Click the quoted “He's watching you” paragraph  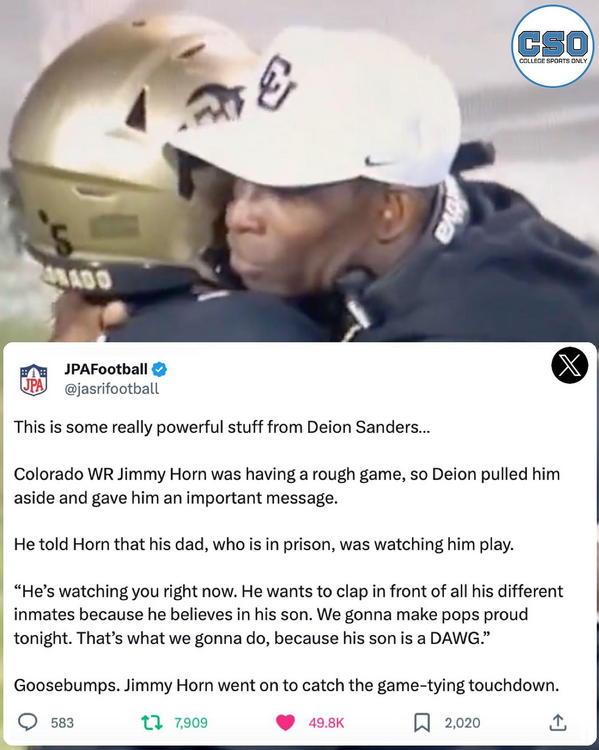[288, 615]
